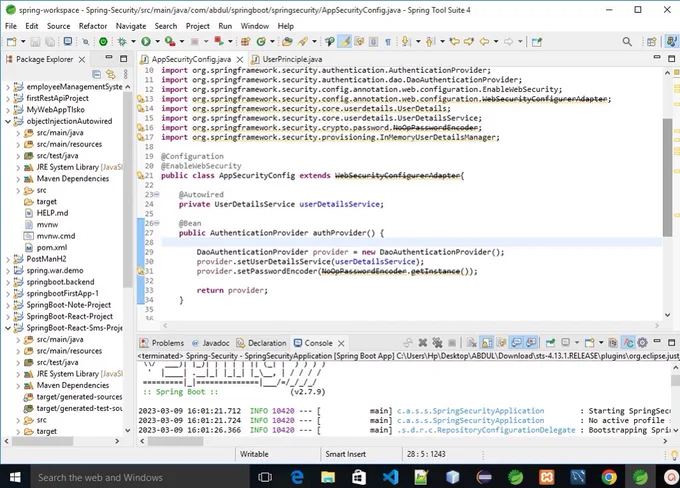The height and width of the screenshot is (488, 680).
Task: Collapse the objectInjectionAutowired project
Action: [x=7, y=121]
